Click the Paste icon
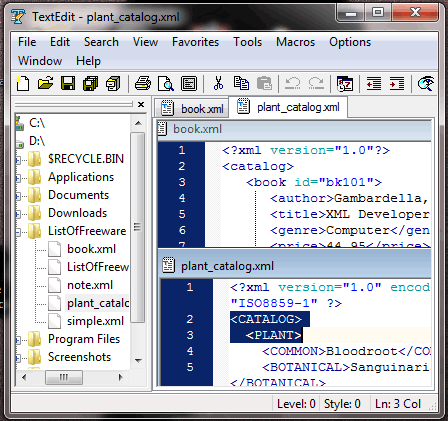 tap(264, 83)
